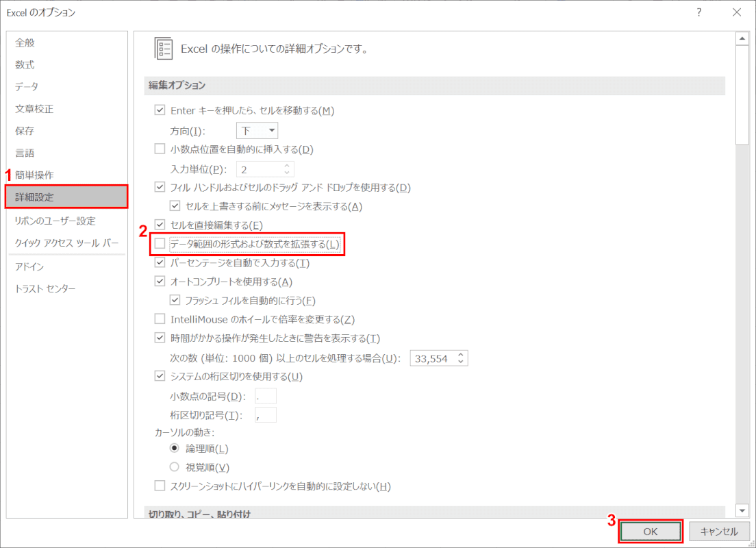Click scrollbar up arrow
The height and width of the screenshot is (548, 756).
coord(742,38)
